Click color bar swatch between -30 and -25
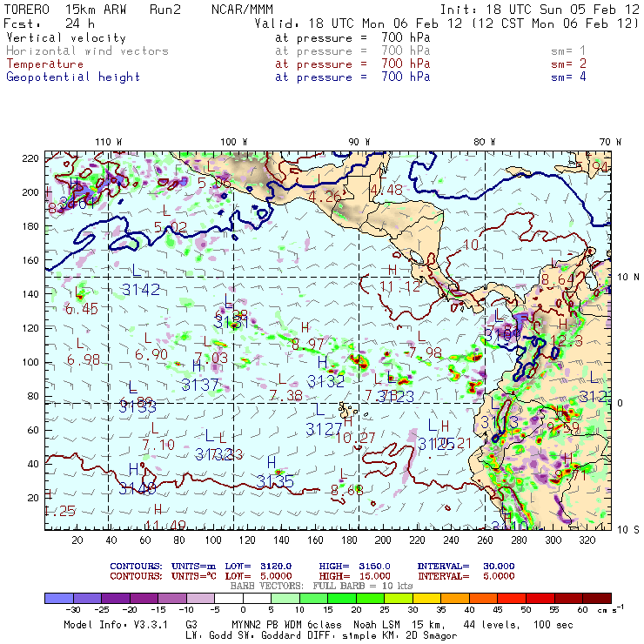 tap(87, 599)
